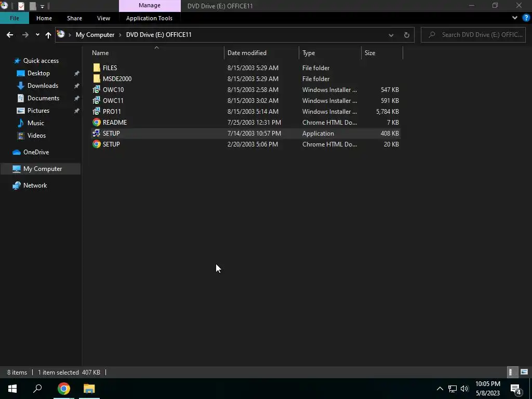Select the PRO11 installer icon

[97, 111]
